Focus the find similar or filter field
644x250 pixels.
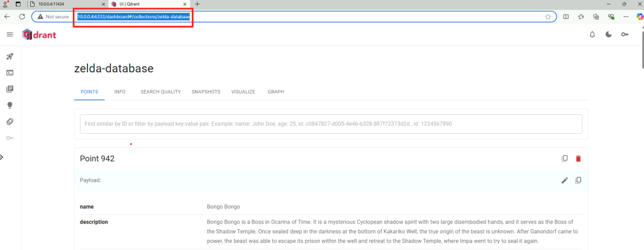(331, 124)
